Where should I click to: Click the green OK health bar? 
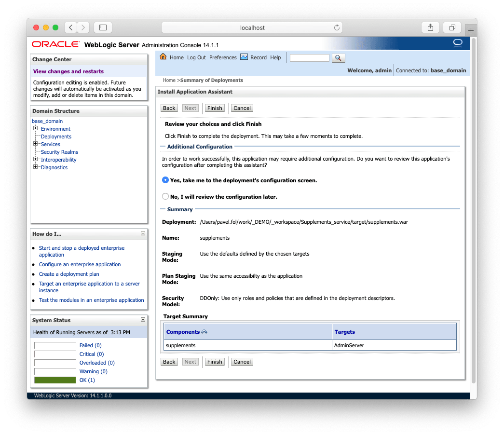(x=54, y=380)
